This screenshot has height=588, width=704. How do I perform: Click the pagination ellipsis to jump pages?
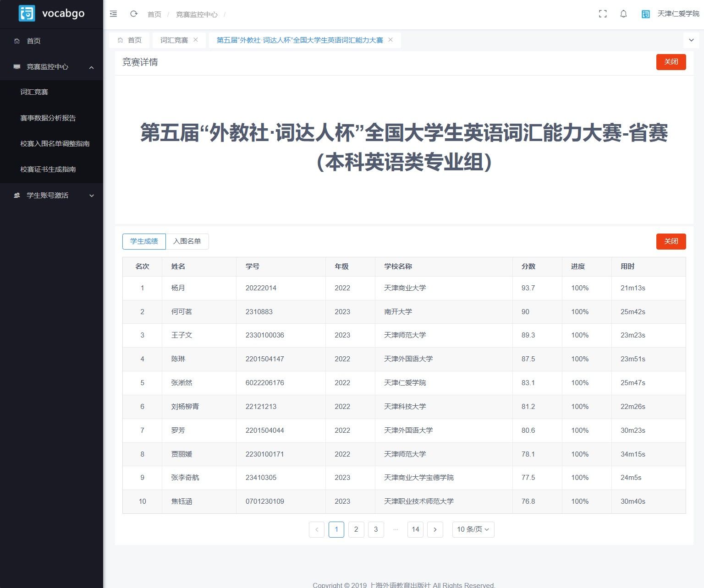[x=396, y=529]
